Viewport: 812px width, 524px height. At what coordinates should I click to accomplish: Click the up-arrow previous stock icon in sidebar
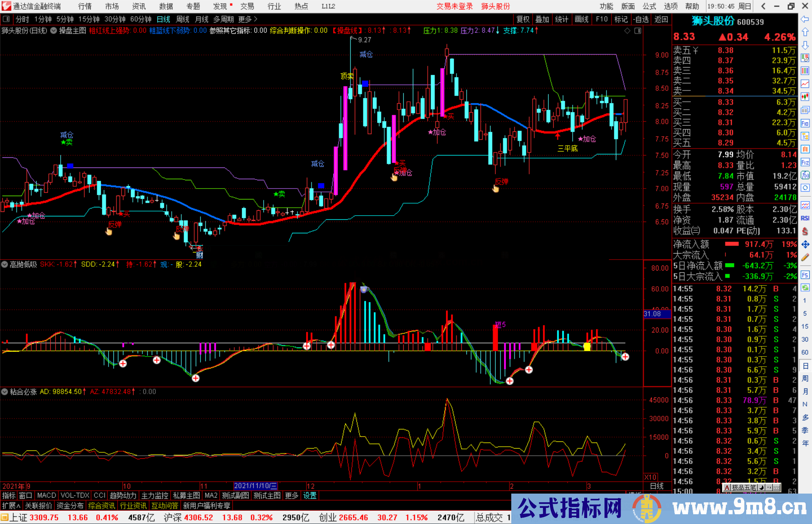805,32
